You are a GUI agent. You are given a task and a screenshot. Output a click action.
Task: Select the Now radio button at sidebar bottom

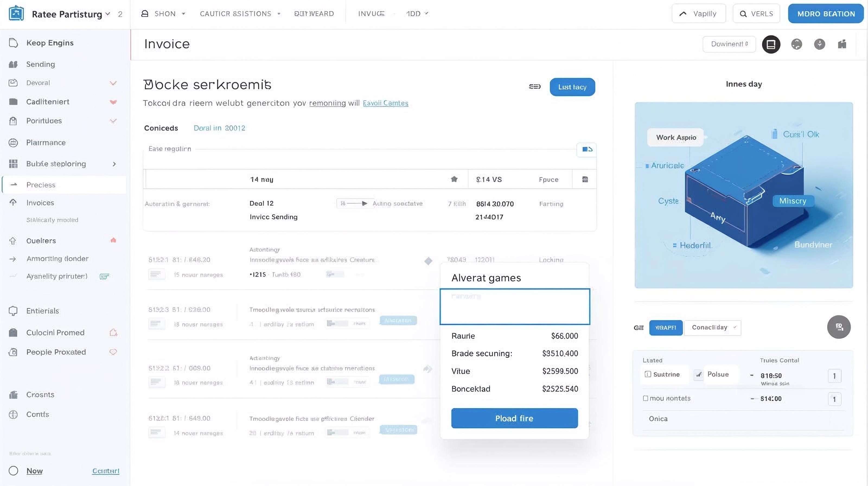pos(14,471)
